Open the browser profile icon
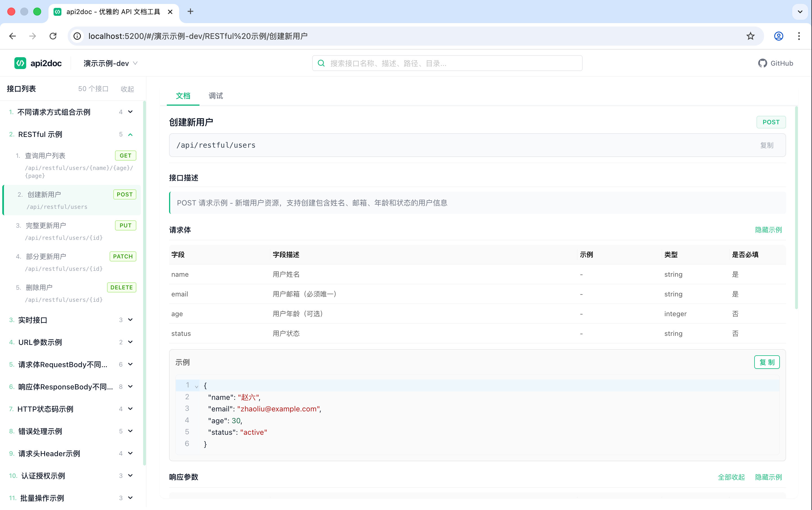Screen dimensions: 812x510 point(779,36)
